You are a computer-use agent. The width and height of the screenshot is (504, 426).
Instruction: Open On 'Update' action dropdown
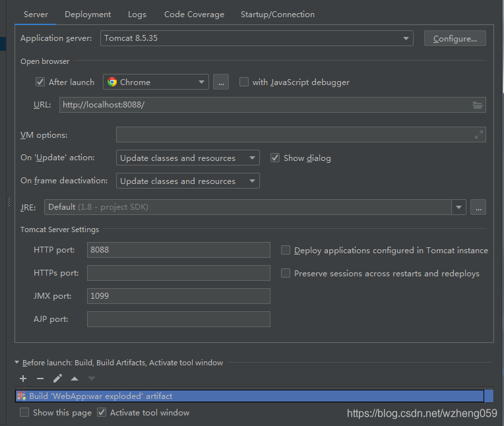click(188, 158)
